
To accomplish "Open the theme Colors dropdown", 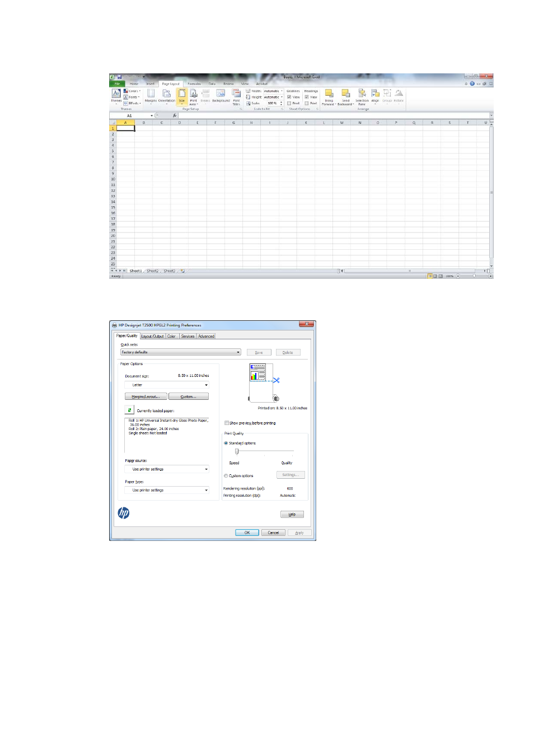I will tap(133, 91).
